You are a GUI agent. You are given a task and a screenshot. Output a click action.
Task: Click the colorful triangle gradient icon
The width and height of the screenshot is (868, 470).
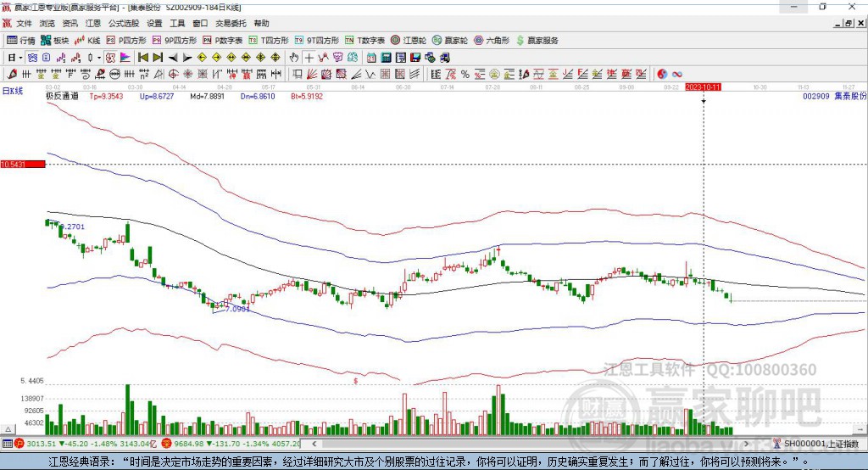[125, 58]
